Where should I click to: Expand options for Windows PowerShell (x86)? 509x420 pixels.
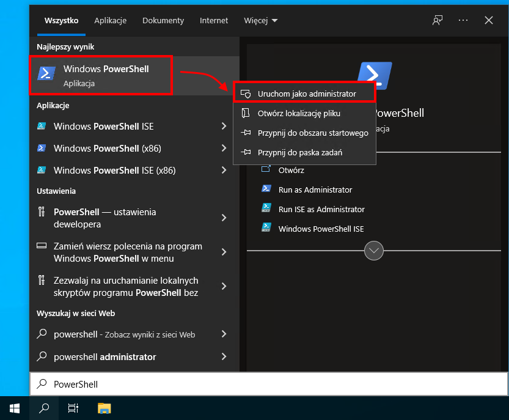coord(224,148)
